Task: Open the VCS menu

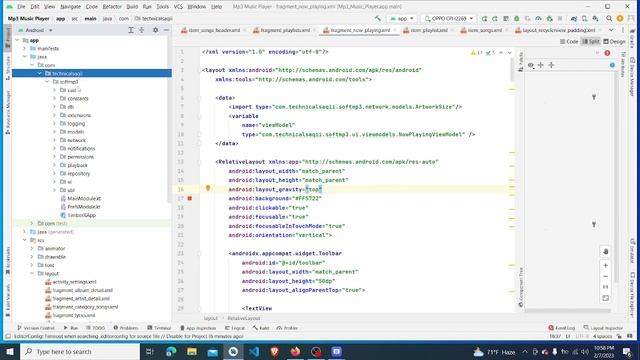Action: [x=178, y=7]
